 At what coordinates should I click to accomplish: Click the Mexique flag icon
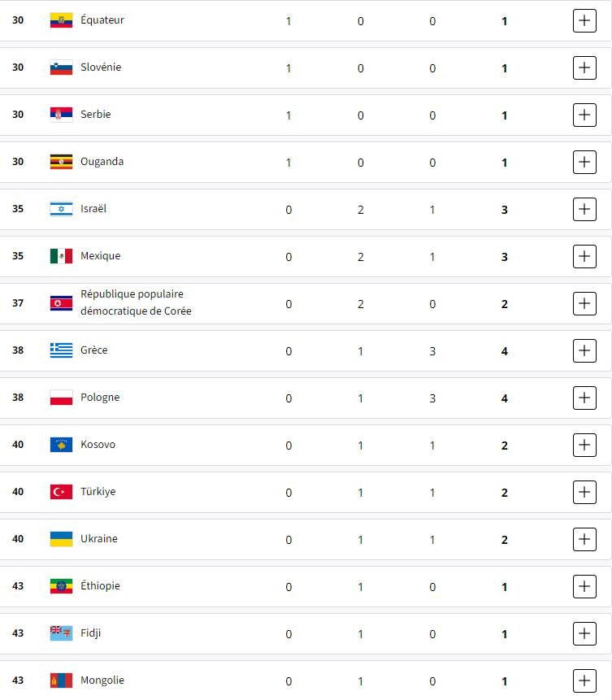(61, 256)
